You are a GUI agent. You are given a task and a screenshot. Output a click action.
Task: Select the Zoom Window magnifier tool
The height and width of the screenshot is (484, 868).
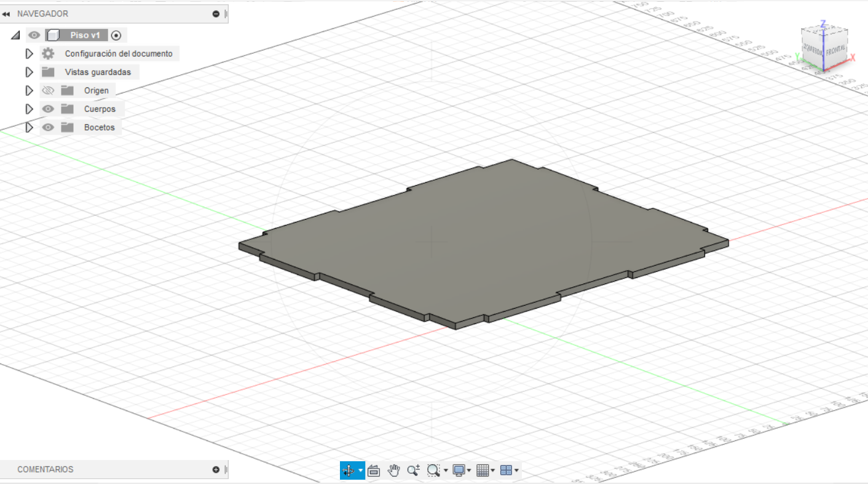(x=433, y=470)
